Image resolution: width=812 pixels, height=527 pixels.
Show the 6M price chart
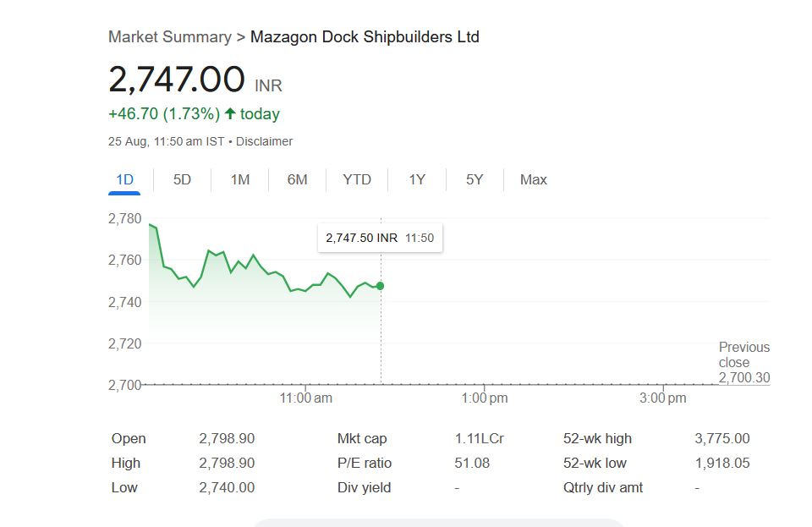pos(297,179)
